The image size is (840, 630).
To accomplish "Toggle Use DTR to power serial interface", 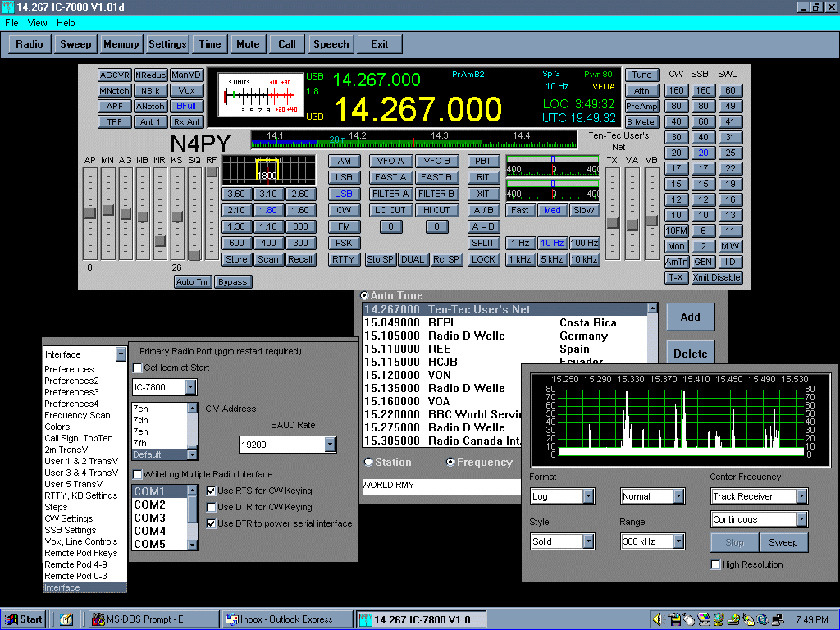I will pos(211,523).
